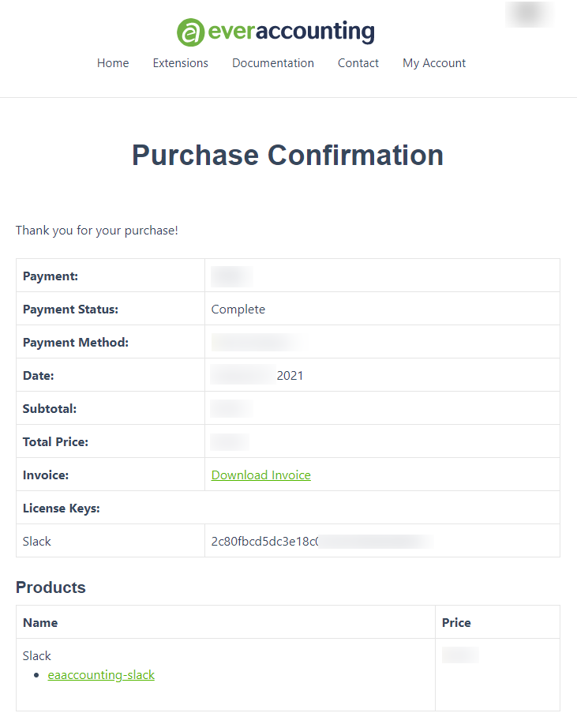Click the blurred Payment Method value
This screenshot has height=728, width=577.
[257, 343]
